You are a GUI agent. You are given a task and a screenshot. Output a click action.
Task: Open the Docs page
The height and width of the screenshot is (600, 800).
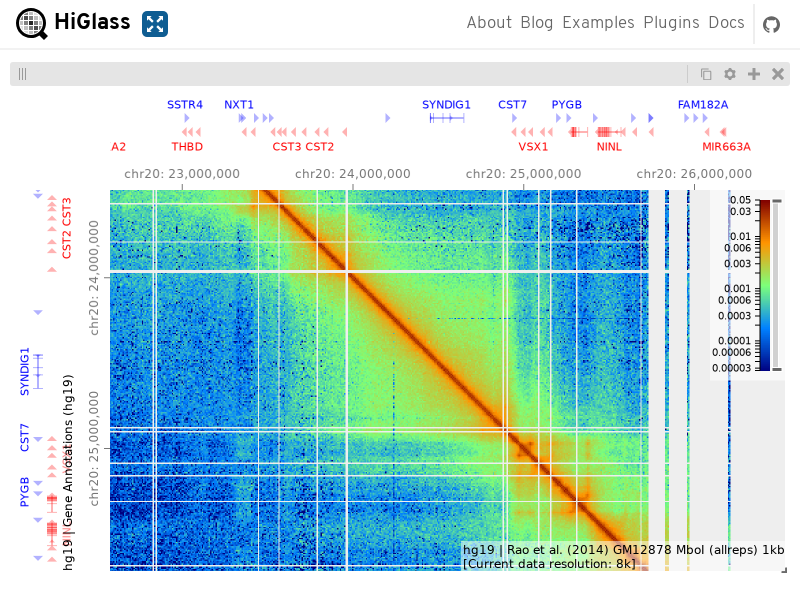pyautogui.click(x=726, y=22)
